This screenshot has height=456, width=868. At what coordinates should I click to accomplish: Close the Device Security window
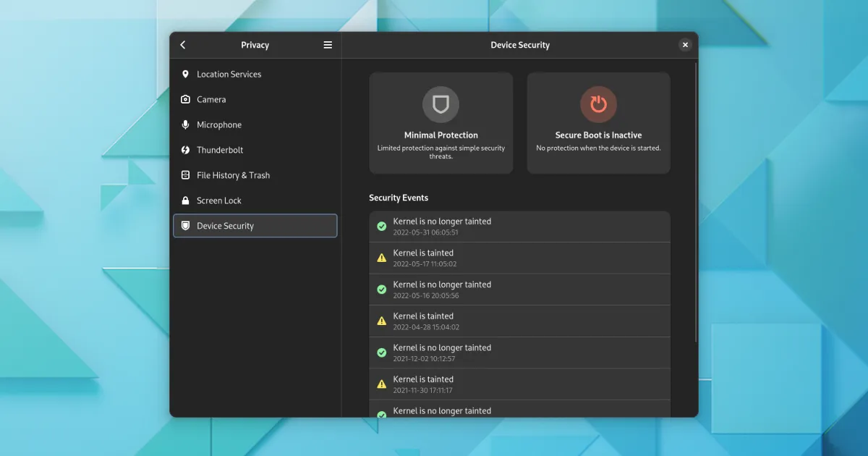(x=684, y=45)
